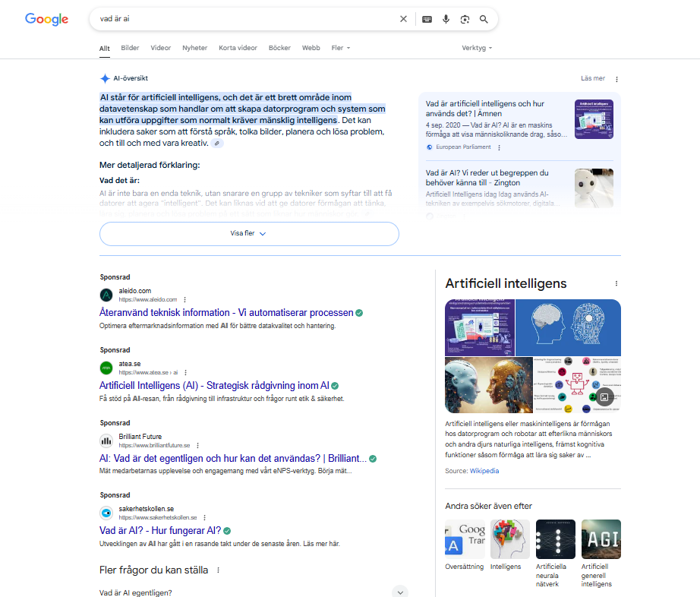The height and width of the screenshot is (597, 700).
Task: Click the Läs mer link in AI overview
Action: (593, 78)
